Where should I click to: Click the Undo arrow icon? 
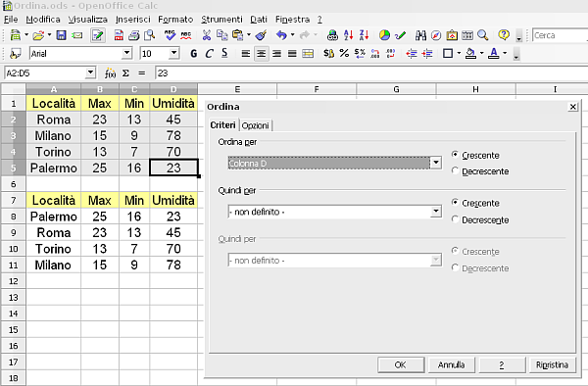click(281, 35)
